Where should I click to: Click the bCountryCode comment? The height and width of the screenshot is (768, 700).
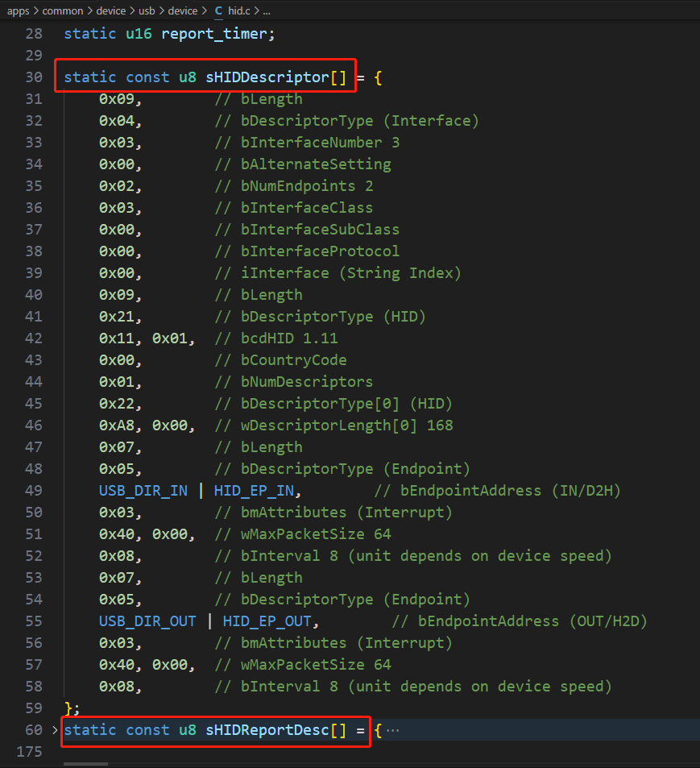(x=280, y=360)
